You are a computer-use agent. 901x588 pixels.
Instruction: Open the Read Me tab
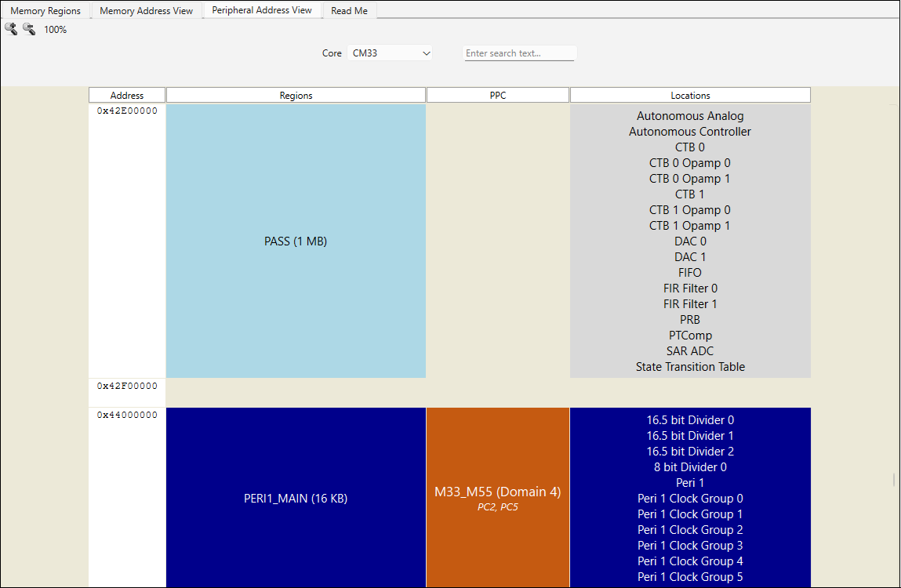pyautogui.click(x=349, y=11)
